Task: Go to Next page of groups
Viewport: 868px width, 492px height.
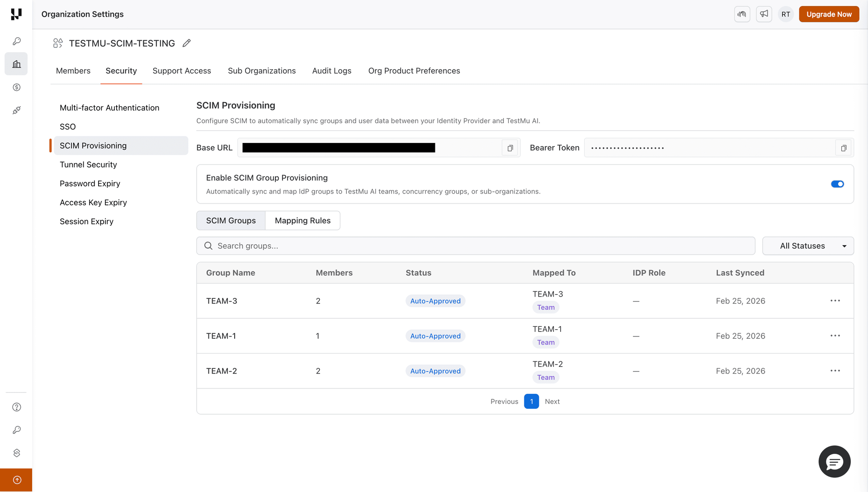Action: pos(552,402)
